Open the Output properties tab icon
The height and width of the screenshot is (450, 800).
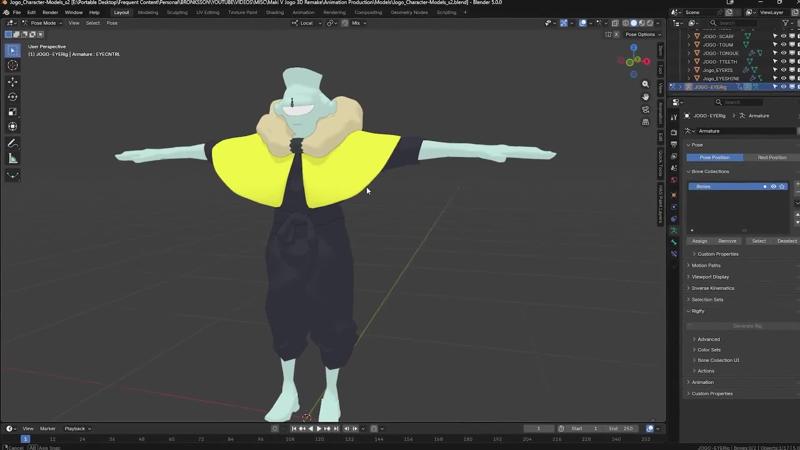(x=674, y=144)
